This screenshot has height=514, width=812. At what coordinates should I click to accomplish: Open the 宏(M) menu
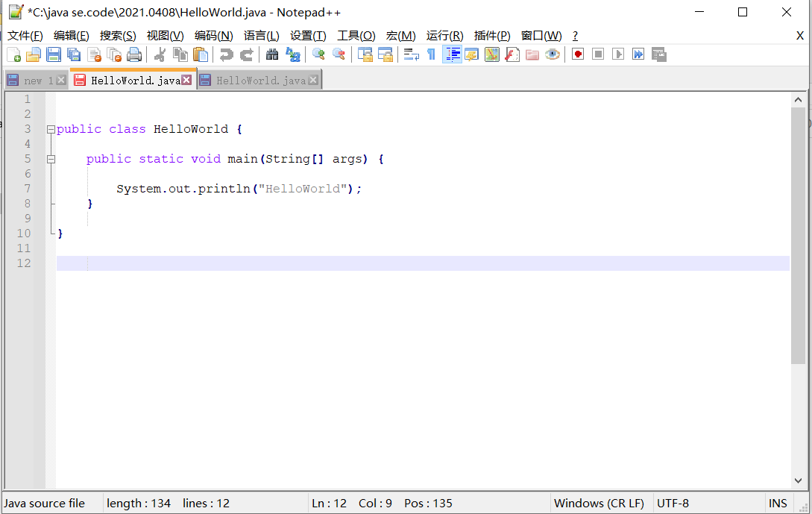401,36
